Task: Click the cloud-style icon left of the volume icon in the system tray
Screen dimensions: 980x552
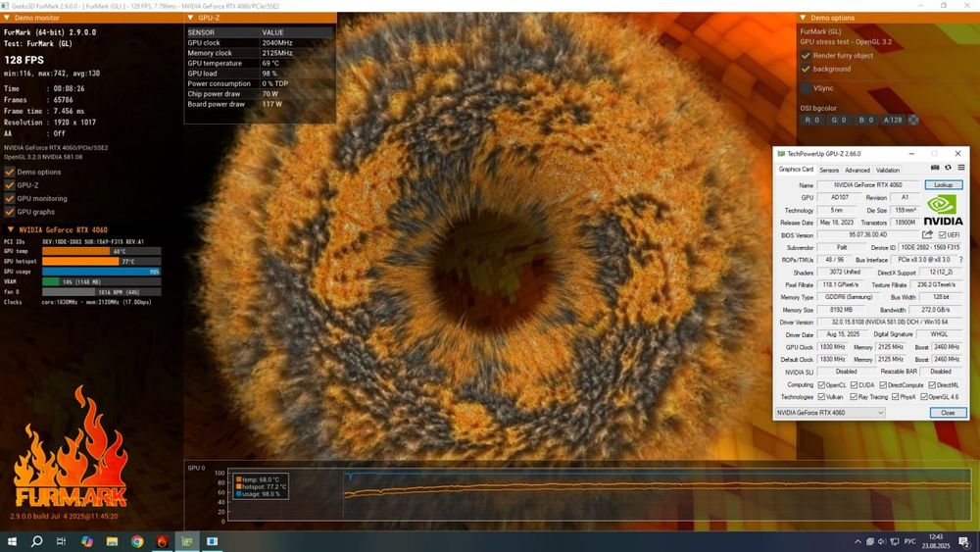Action: pos(870,541)
